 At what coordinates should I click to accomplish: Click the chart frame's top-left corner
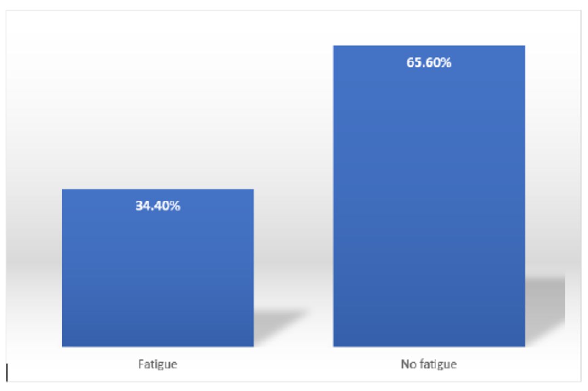(x=6, y=11)
